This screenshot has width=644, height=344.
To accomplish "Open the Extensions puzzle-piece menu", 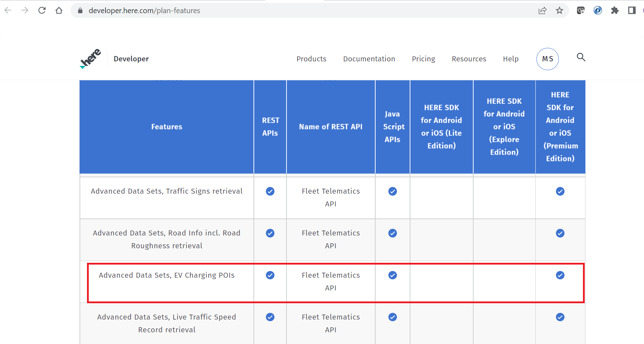I will (x=615, y=11).
